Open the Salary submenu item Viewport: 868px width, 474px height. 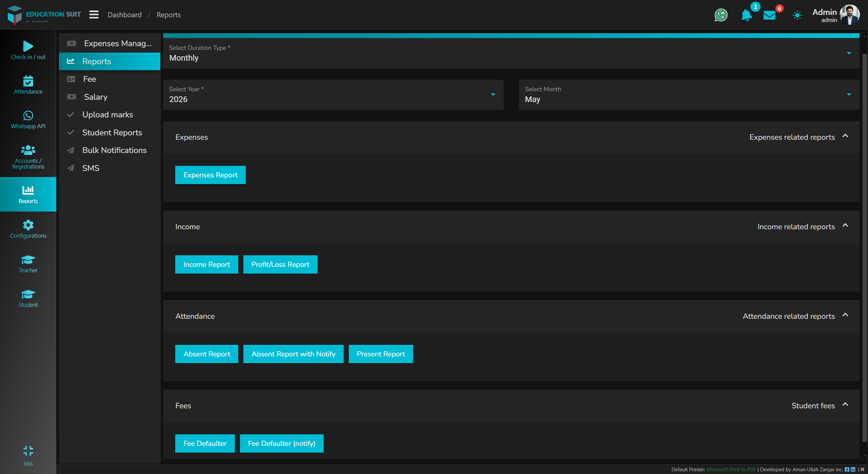click(109, 97)
